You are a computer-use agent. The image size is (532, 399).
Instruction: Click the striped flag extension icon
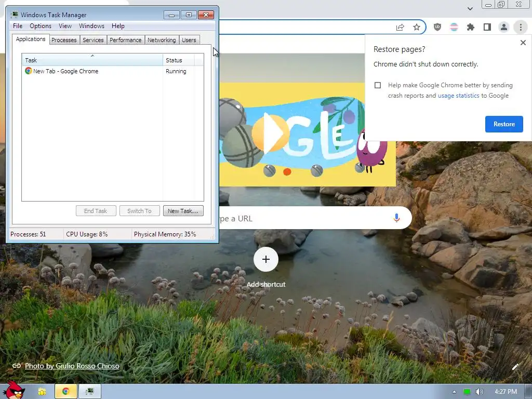click(x=454, y=27)
